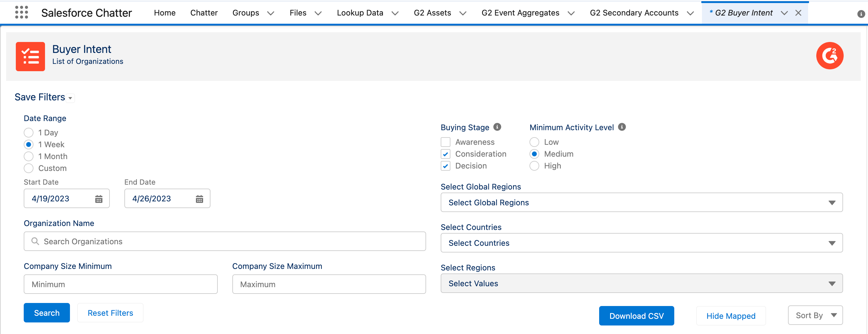868x334 pixels.
Task: Click Download CSV
Action: click(x=636, y=315)
